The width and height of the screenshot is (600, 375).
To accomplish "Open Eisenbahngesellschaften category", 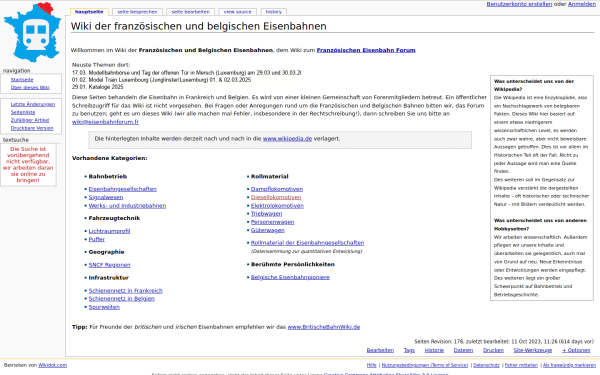I will (122, 189).
